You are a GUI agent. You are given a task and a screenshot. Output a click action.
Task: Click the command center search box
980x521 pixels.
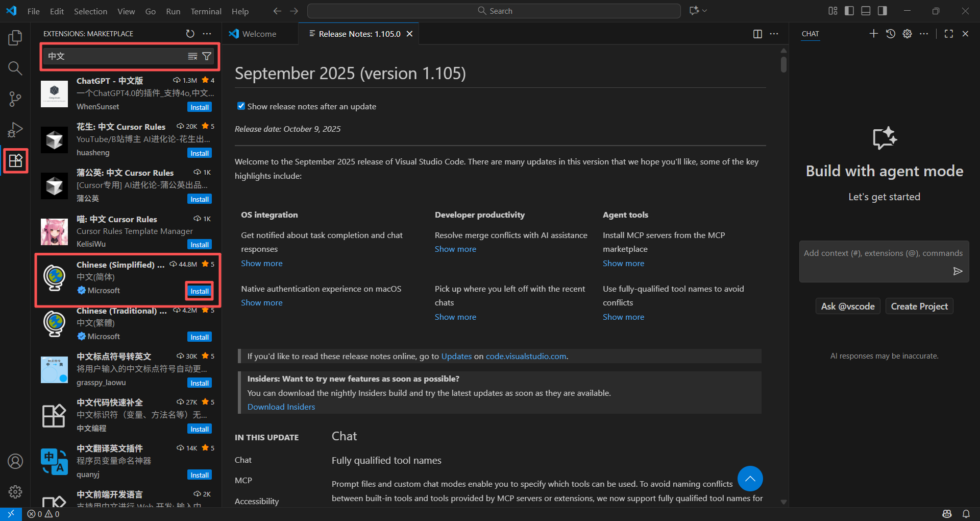pos(494,11)
